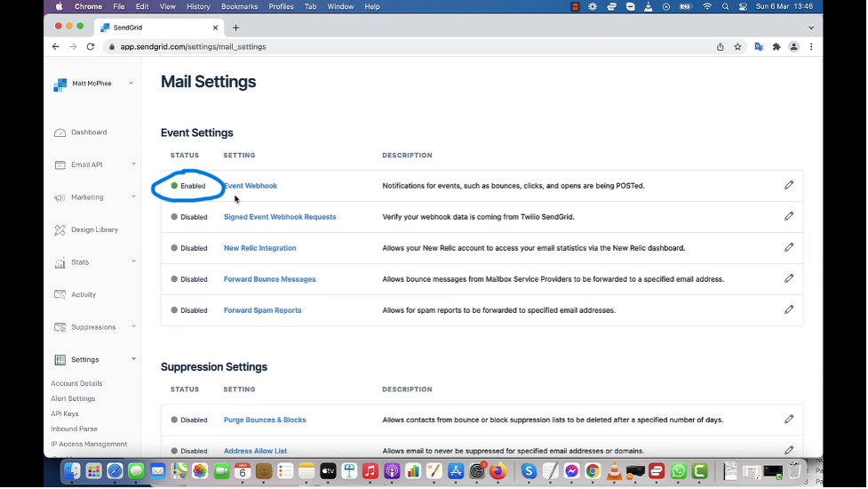
Task: Edit the Event Webhook setting pencil
Action: coord(788,185)
